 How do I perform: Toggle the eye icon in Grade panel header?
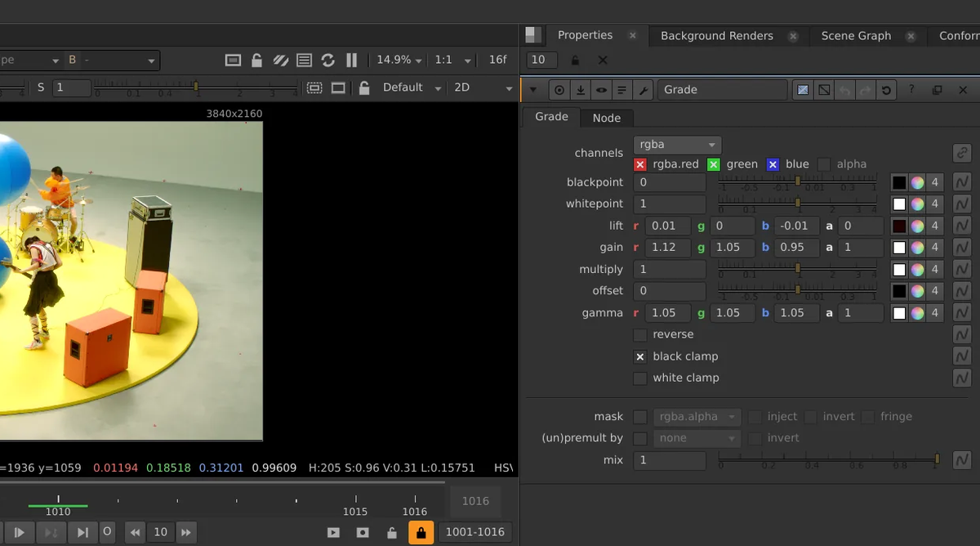602,90
